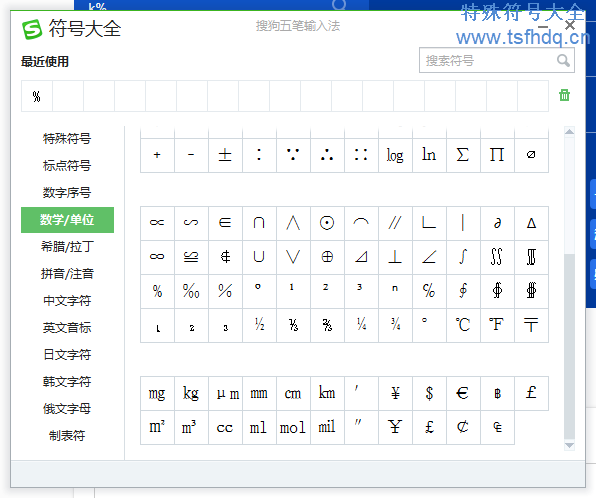Open the 拼音/注音 category
596x498 pixels.
pyautogui.click(x=67, y=274)
